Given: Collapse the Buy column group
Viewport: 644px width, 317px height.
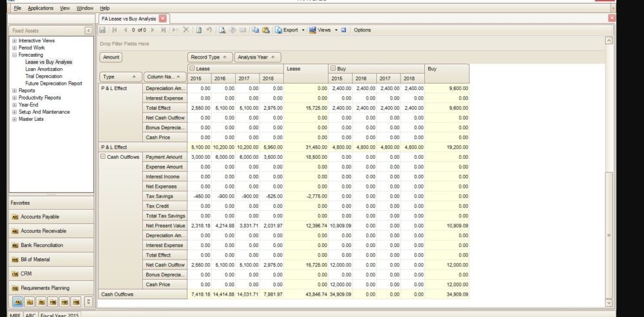Looking at the screenshot, I should click(332, 68).
